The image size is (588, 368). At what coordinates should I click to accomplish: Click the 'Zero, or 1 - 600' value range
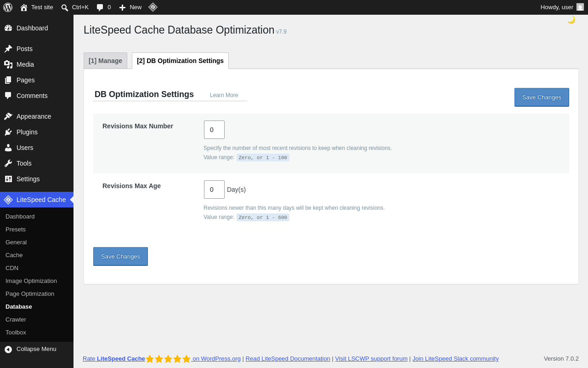pos(263,218)
